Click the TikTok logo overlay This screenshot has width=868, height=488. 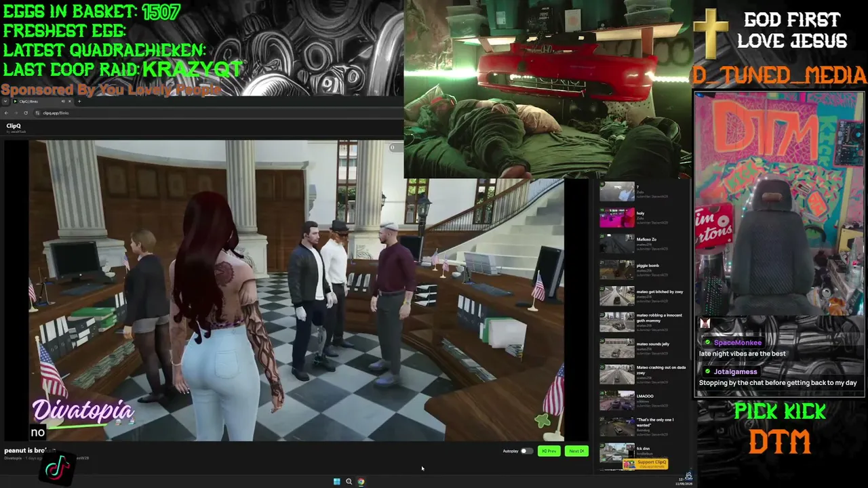click(57, 468)
